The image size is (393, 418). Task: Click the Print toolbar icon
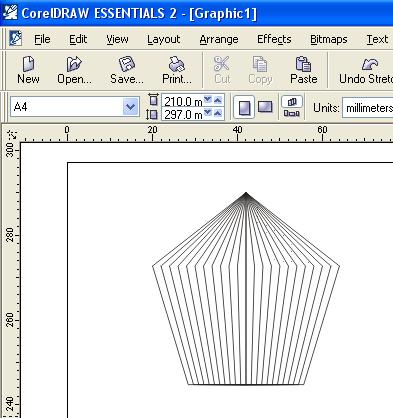click(x=177, y=64)
